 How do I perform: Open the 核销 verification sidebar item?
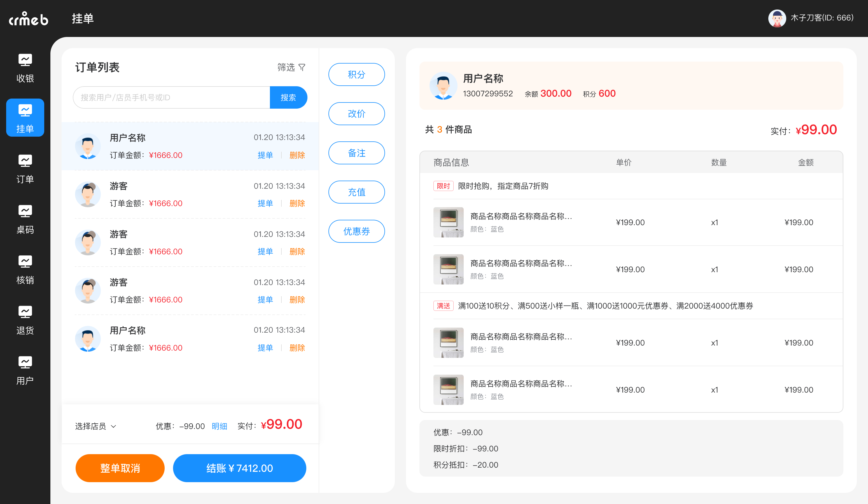tap(25, 269)
